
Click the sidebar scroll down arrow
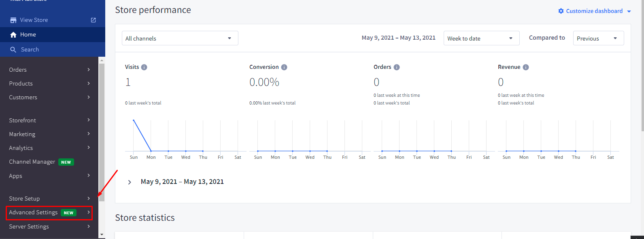(x=102, y=235)
